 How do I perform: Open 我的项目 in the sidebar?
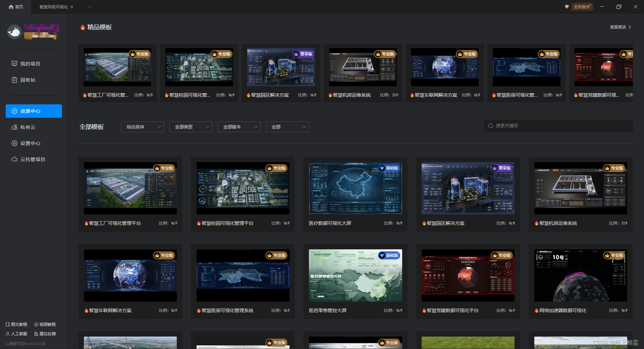point(34,64)
